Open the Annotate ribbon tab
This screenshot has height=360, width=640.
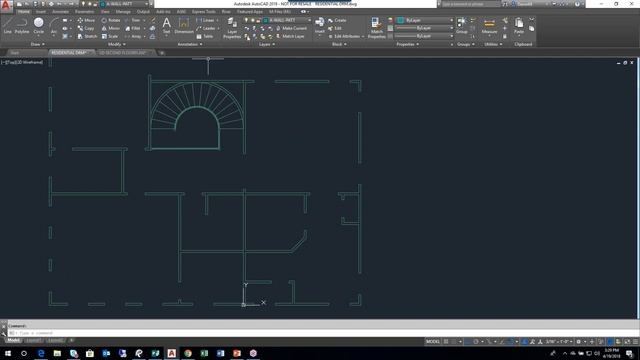[x=60, y=12]
